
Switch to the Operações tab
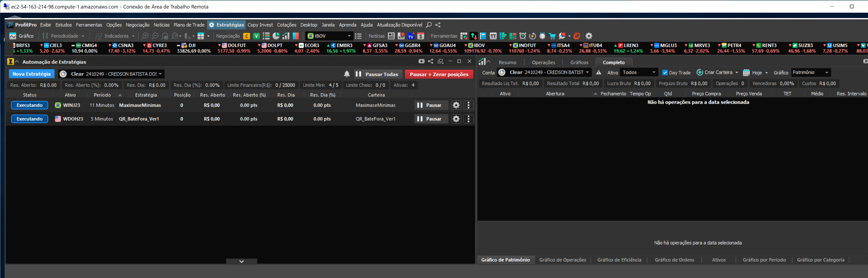tap(544, 62)
